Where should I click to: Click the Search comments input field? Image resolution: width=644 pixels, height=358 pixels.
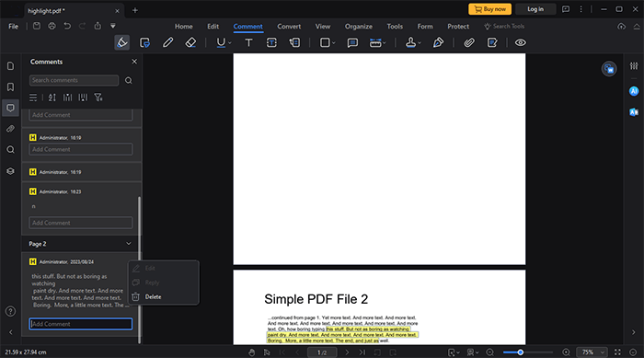(74, 80)
